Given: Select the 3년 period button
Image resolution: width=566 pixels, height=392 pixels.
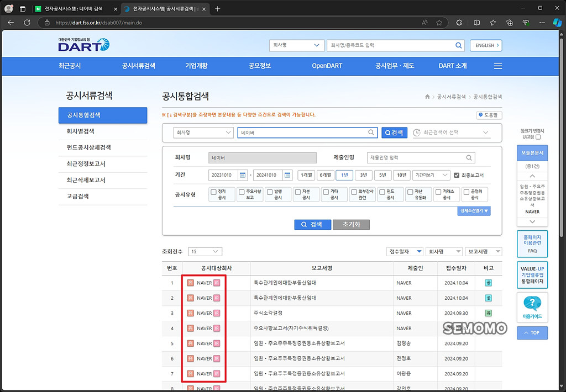Looking at the screenshot, I should pyautogui.click(x=364, y=175).
